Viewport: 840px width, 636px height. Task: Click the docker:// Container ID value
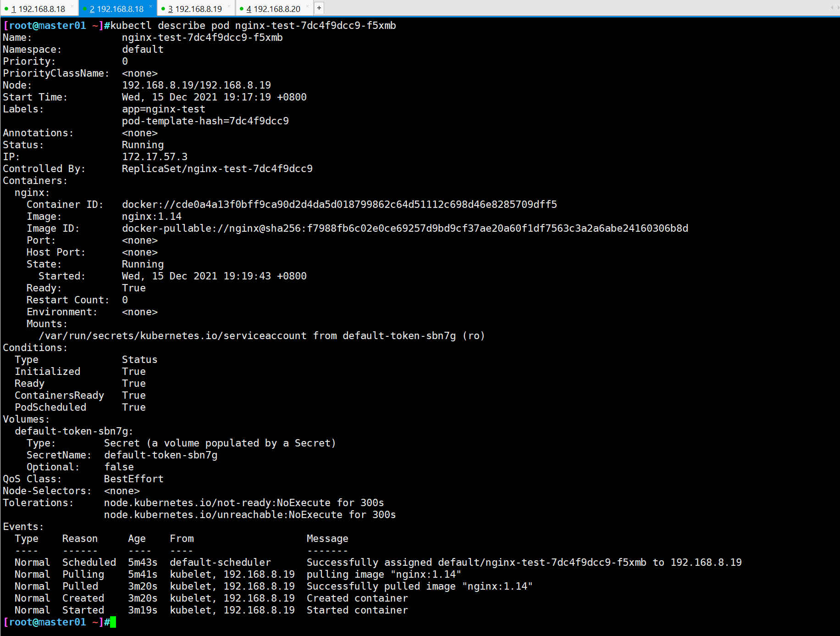click(339, 205)
